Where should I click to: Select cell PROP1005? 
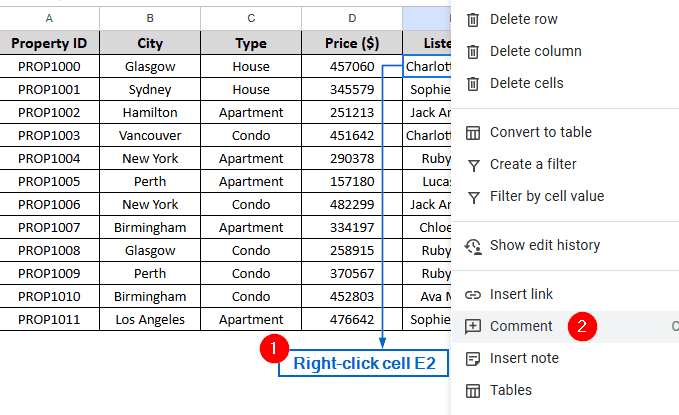[49, 182]
